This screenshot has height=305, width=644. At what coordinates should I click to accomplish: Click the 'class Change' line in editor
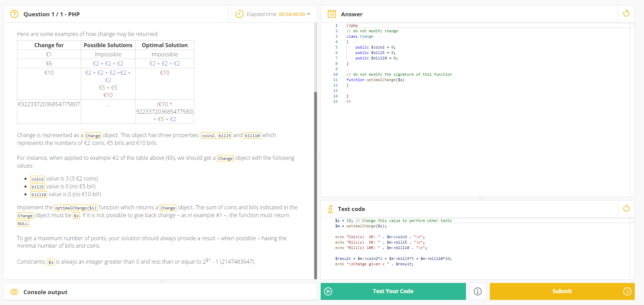click(x=360, y=36)
